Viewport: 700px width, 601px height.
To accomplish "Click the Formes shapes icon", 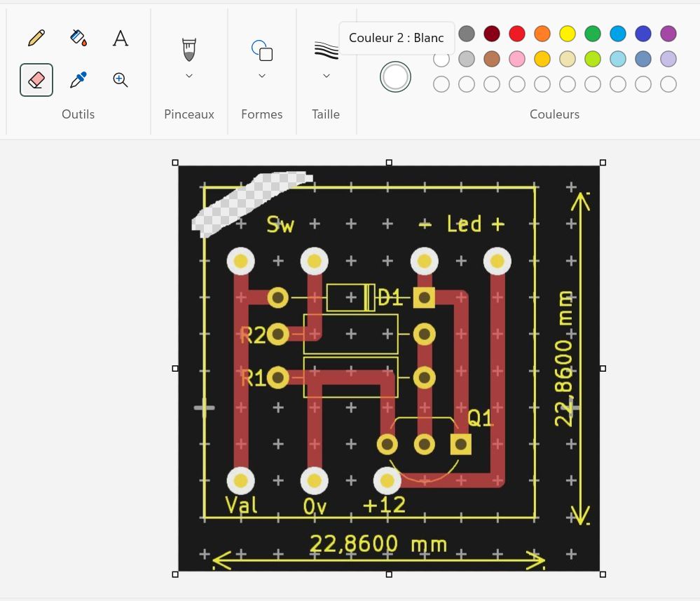I will (x=262, y=50).
